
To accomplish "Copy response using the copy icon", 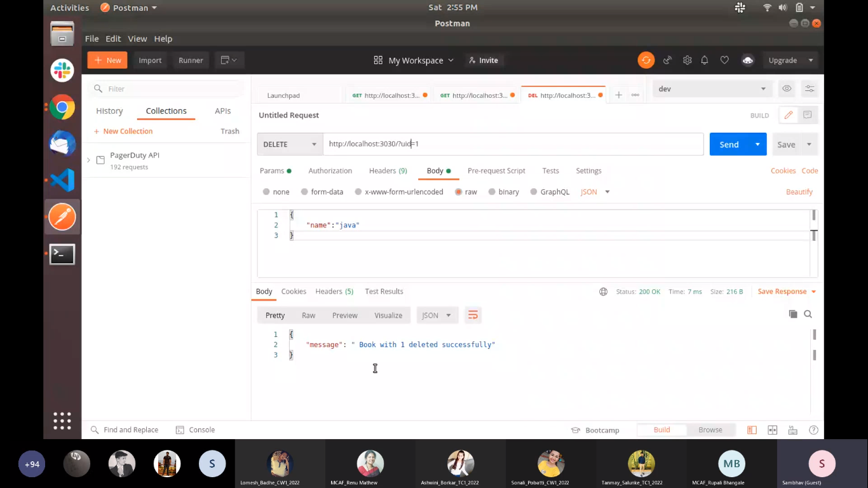I will [x=792, y=314].
